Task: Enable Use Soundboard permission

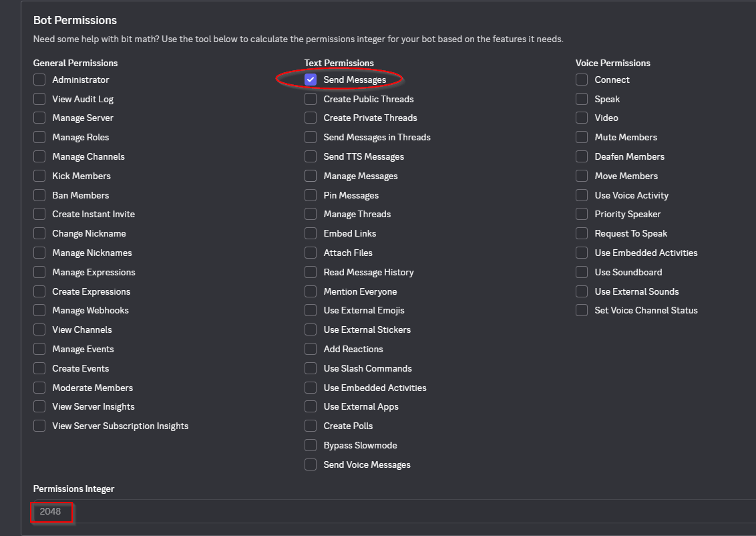Action: pyautogui.click(x=582, y=272)
